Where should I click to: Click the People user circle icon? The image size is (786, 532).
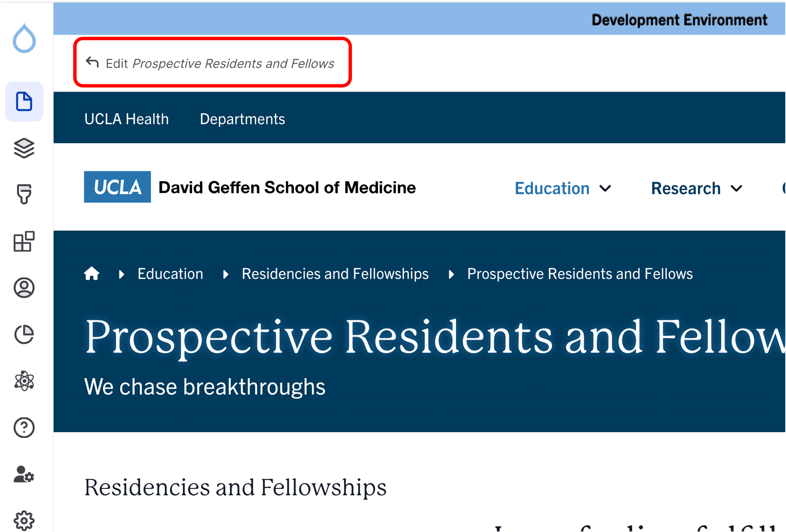24,288
